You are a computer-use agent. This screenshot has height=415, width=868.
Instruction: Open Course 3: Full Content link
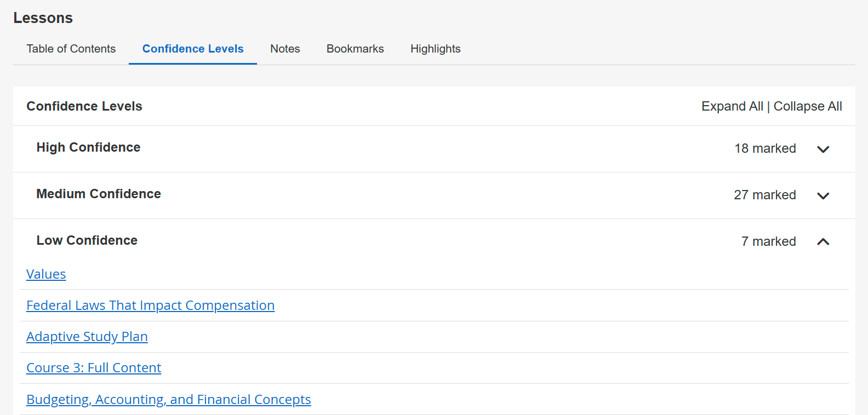click(94, 368)
